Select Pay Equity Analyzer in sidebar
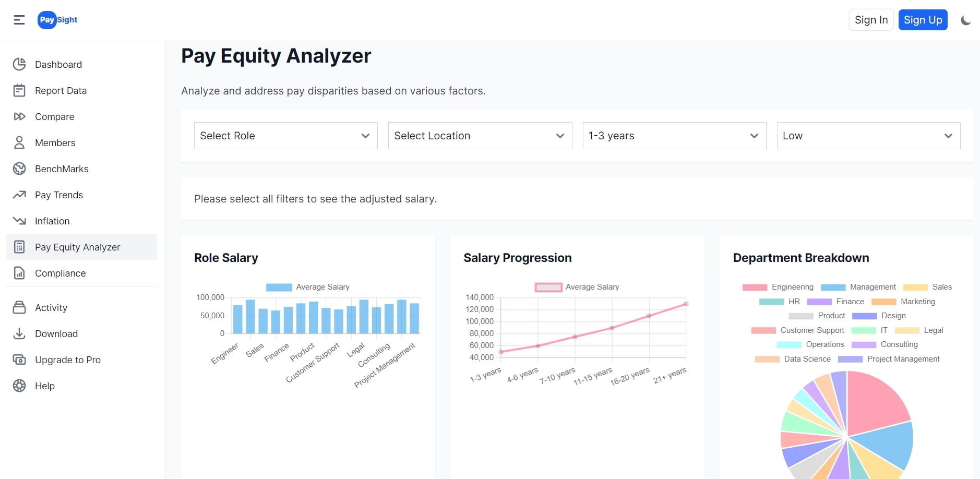 (x=81, y=247)
